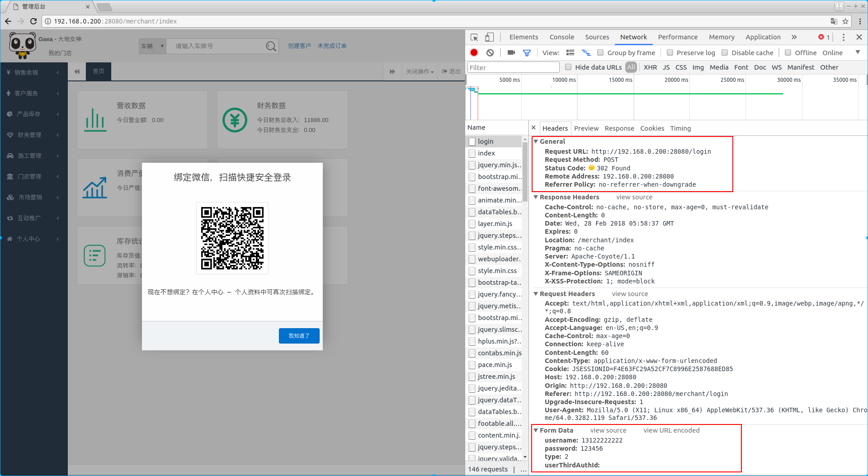
Task: Focus the network Filter input
Action: [513, 67]
